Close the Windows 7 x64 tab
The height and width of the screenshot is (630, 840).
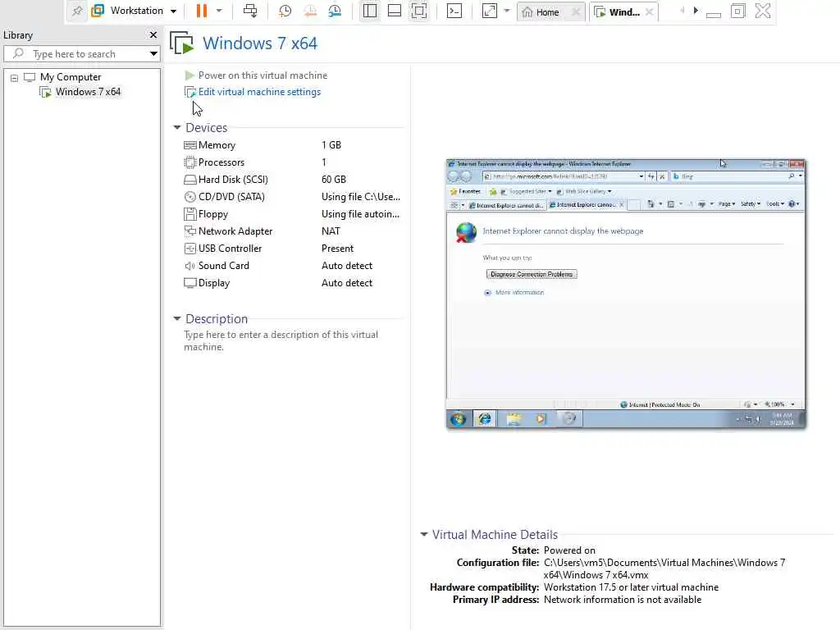[650, 11]
